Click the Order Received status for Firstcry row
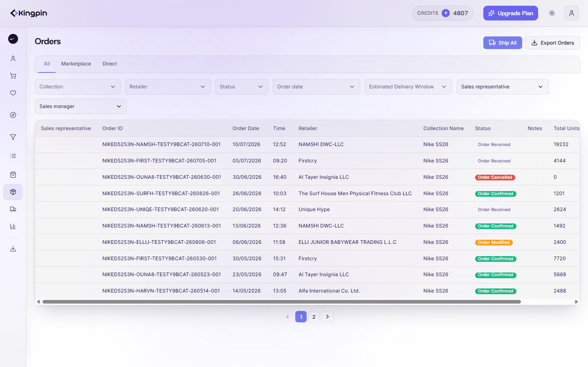The width and height of the screenshot is (588, 367). [494, 161]
